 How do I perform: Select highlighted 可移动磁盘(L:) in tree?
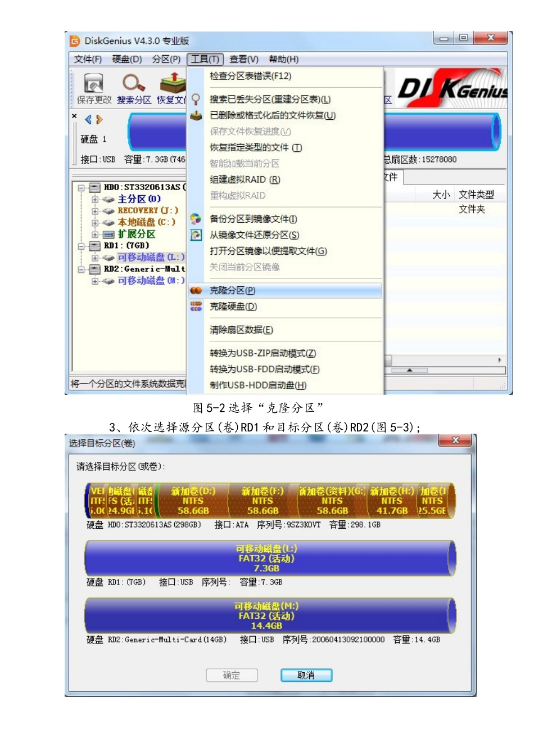pos(151,258)
